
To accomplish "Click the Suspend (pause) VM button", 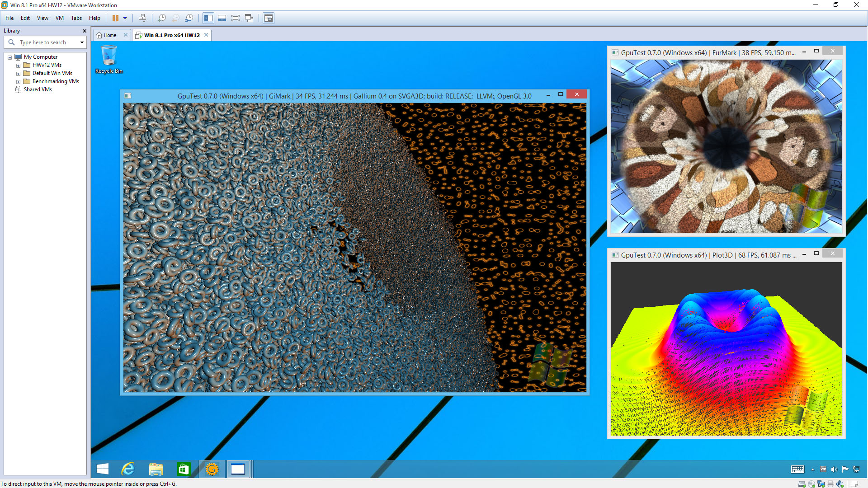I will (x=115, y=18).
